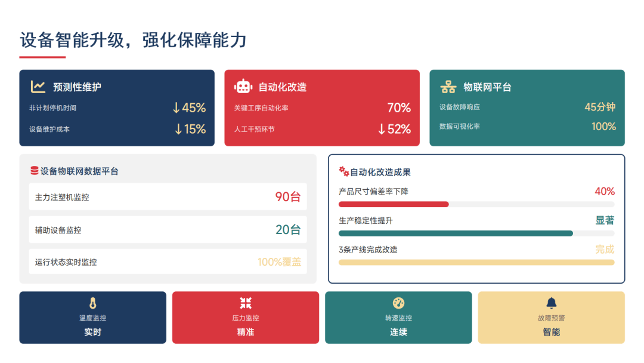The width and height of the screenshot is (644, 363).
Task: Click the slide title 设备智能升级，强化保障能力
Action: [133, 40]
